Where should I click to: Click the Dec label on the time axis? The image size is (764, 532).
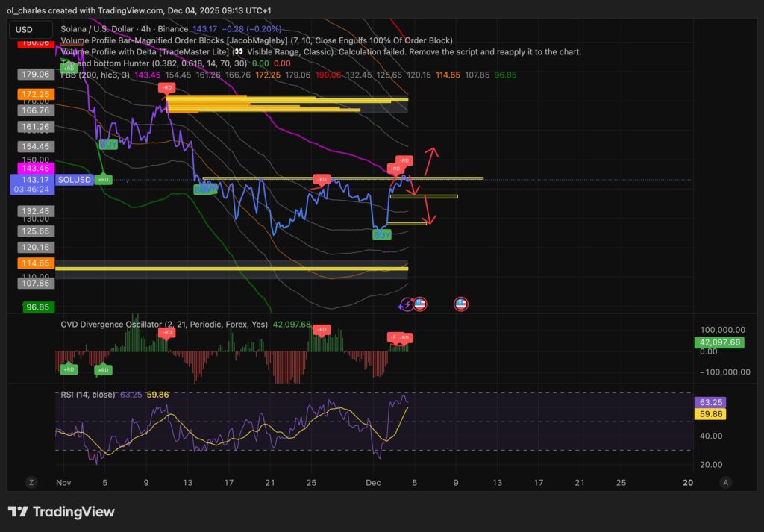point(373,483)
